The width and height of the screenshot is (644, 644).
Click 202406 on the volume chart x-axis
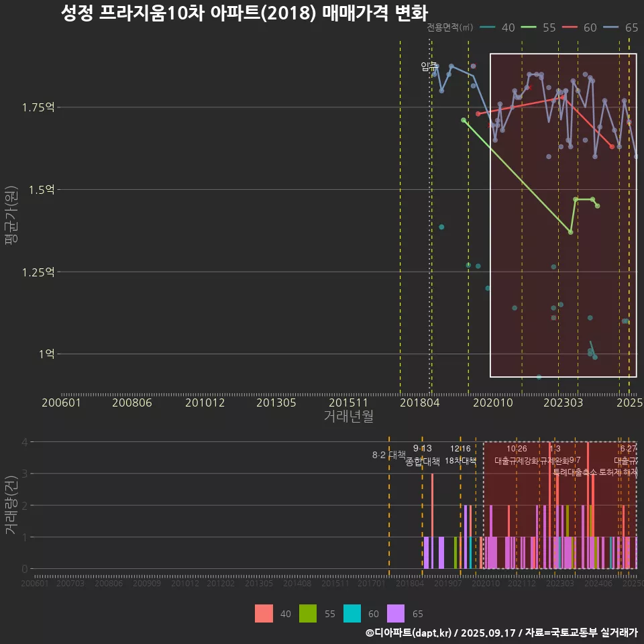[x=598, y=583]
